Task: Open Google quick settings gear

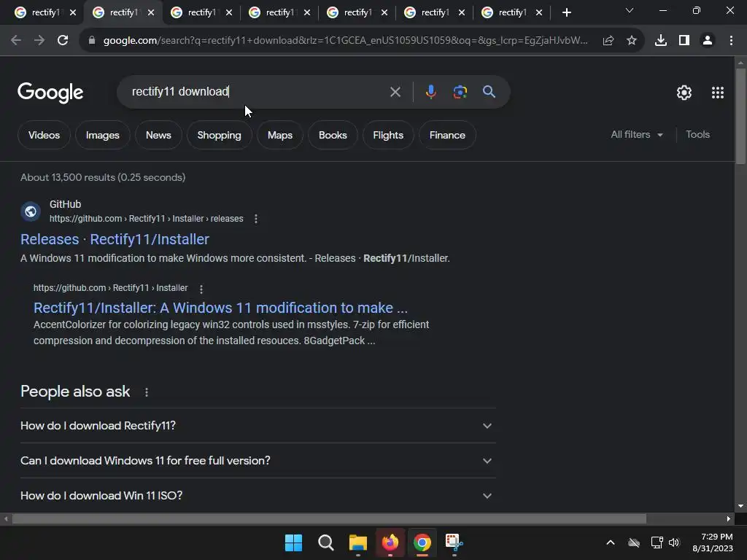Action: pyautogui.click(x=684, y=93)
